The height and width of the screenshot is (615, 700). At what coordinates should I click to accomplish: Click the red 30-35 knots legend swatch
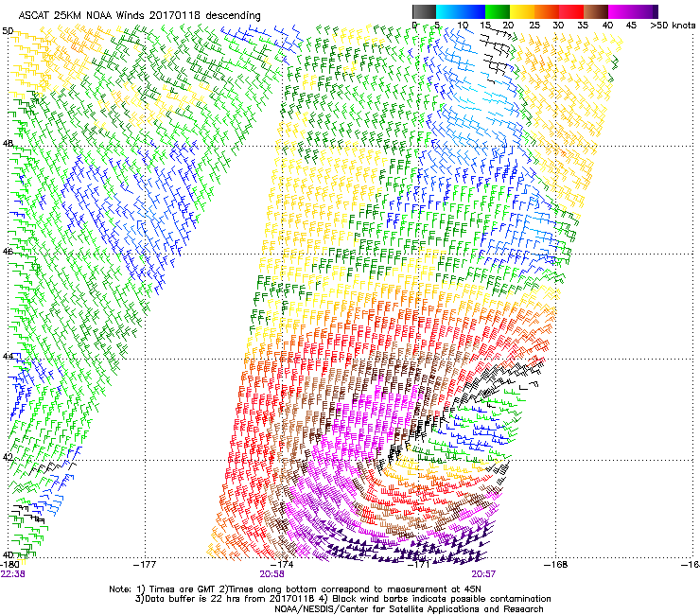(x=571, y=11)
